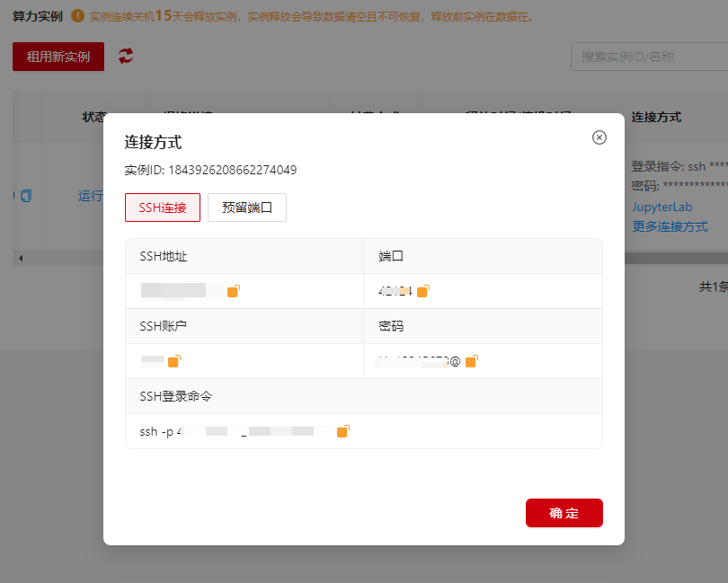
Task: Click the 实例ID number text
Action: 232,170
